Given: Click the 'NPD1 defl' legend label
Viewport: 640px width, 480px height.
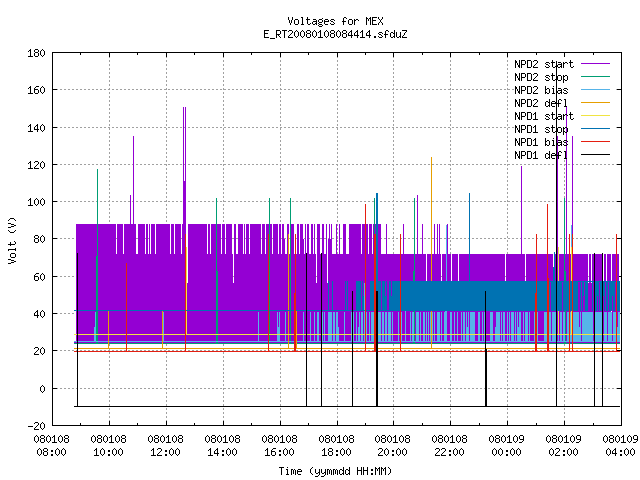Looking at the screenshot, I should click(541, 156).
